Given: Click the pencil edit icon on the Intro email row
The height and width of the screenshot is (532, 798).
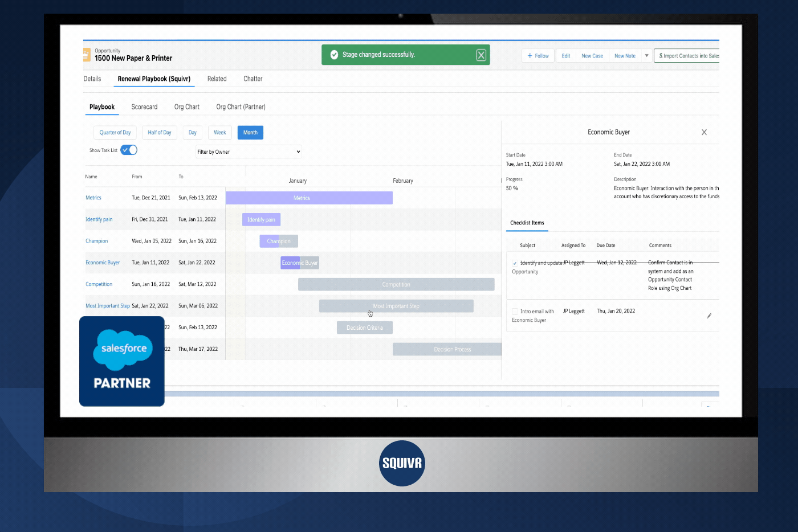Looking at the screenshot, I should pos(709,315).
